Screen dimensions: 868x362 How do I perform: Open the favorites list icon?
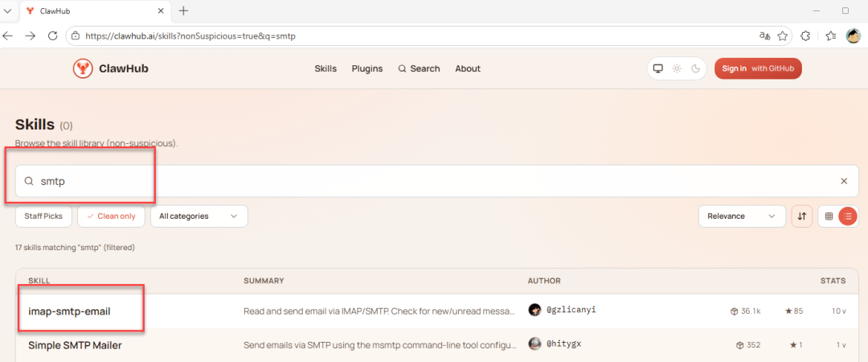click(830, 36)
